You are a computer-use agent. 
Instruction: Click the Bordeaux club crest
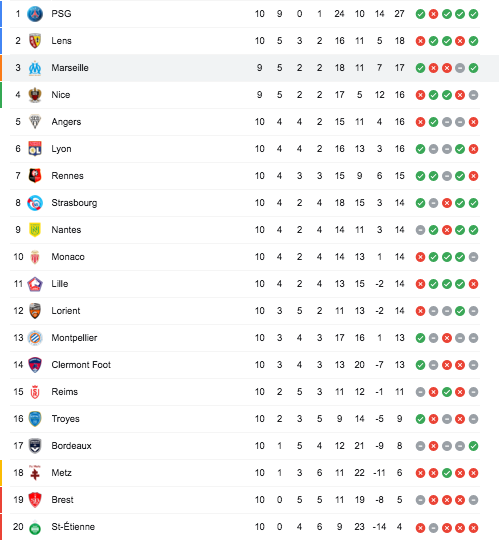[x=35, y=446]
